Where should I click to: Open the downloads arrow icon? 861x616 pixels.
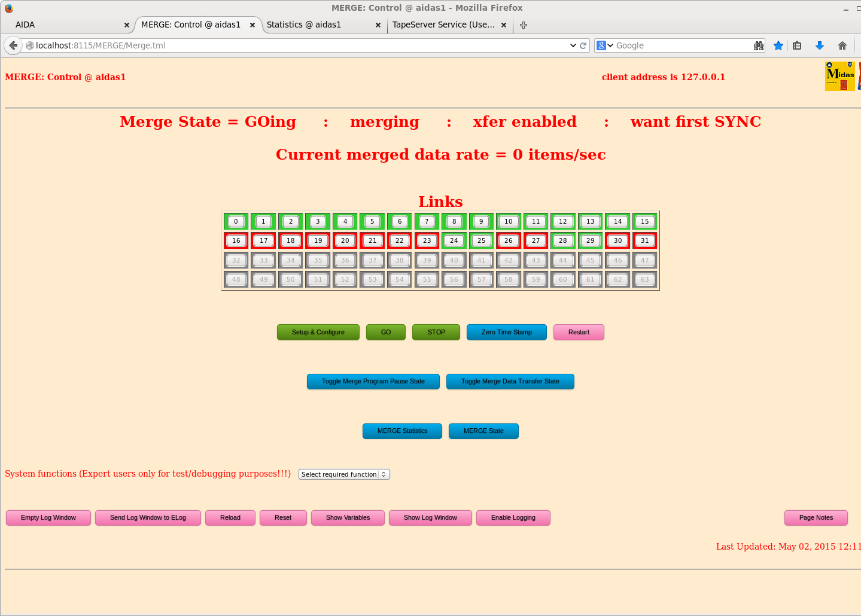820,45
